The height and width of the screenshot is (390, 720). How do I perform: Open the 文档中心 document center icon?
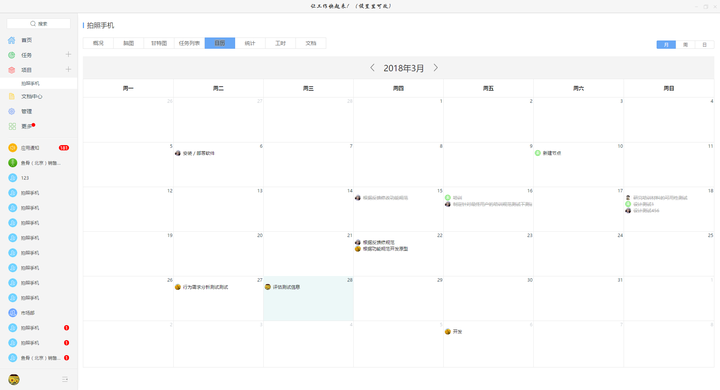[11, 96]
